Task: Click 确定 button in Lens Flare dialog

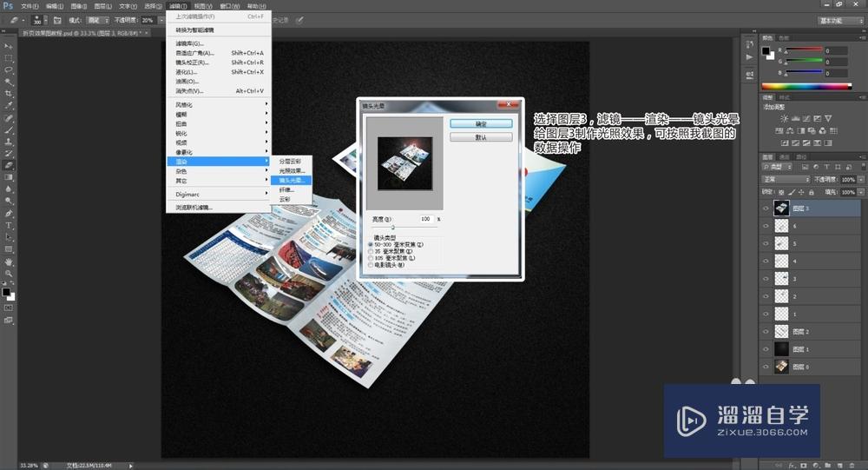Action: click(481, 123)
